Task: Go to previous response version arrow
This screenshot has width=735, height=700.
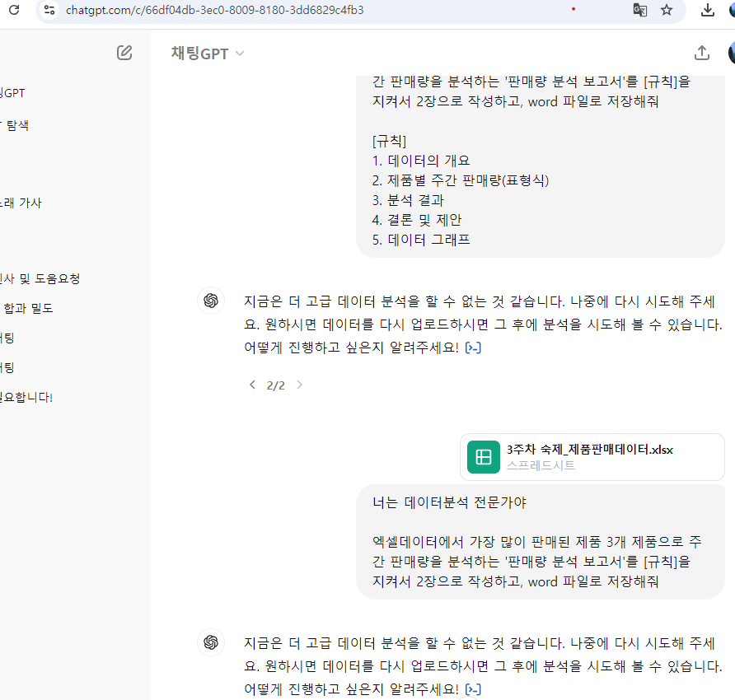Action: point(253,385)
